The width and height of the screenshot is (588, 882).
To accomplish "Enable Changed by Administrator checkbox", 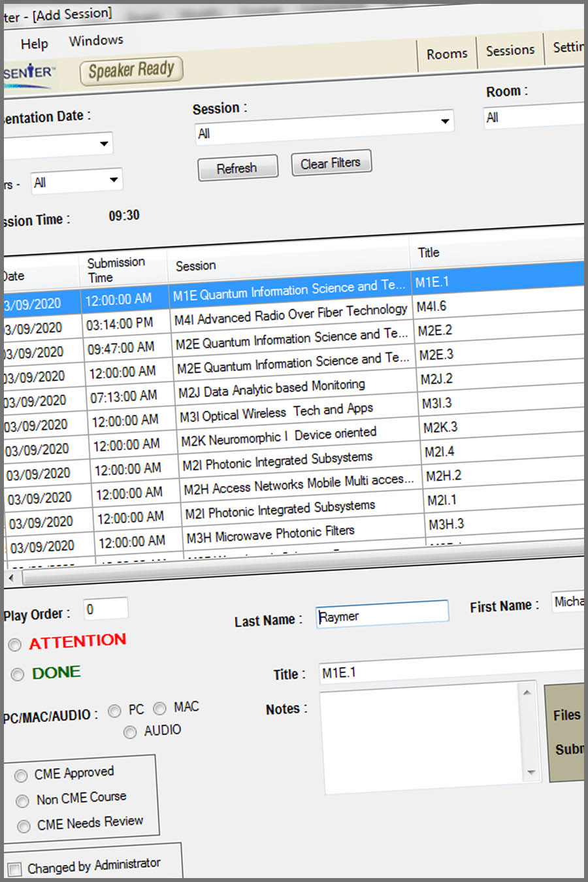I will tap(14, 870).
